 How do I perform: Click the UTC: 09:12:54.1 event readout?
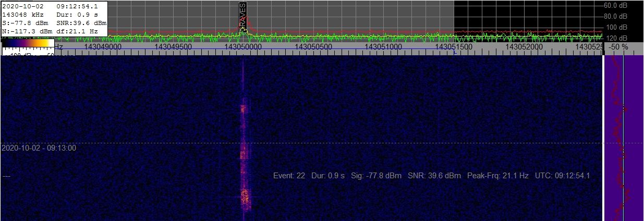[562, 176]
